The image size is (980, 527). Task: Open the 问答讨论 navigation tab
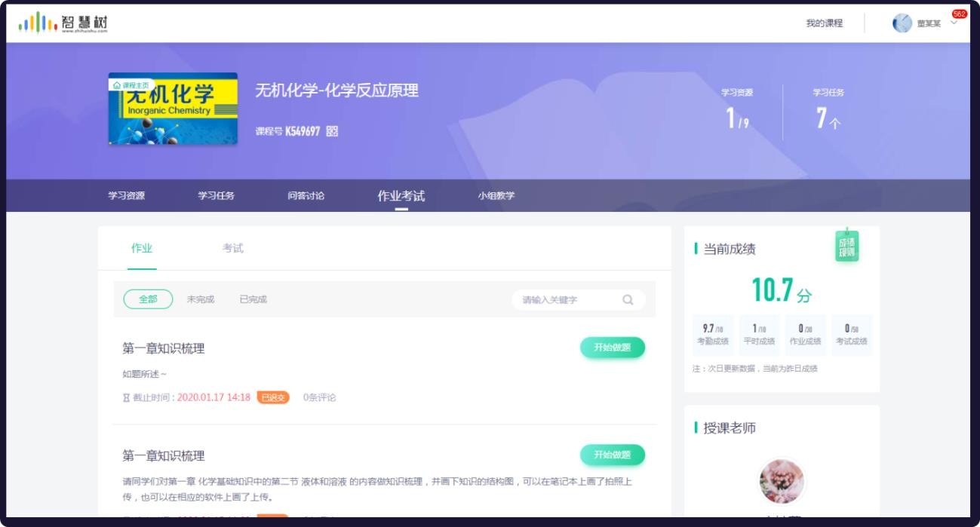tap(306, 196)
